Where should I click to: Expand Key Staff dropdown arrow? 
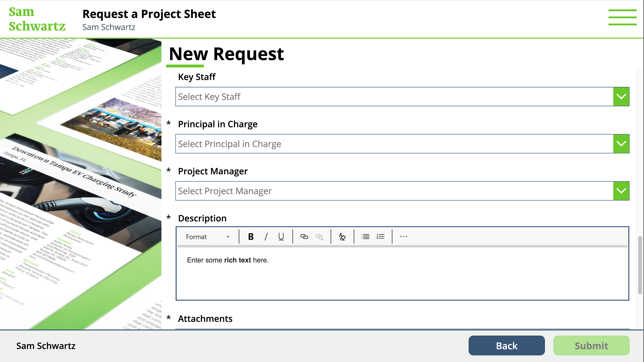(621, 96)
